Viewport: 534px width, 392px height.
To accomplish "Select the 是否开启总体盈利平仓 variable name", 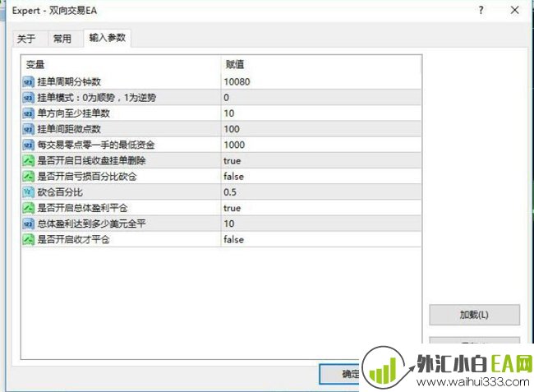I will [82, 208].
